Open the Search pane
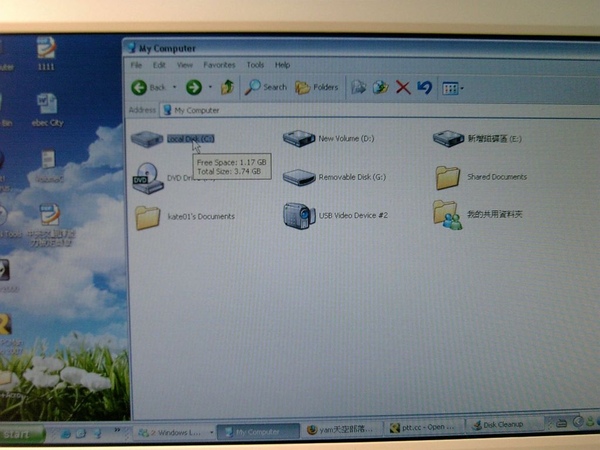Image resolution: width=600 pixels, height=450 pixels. click(266, 88)
